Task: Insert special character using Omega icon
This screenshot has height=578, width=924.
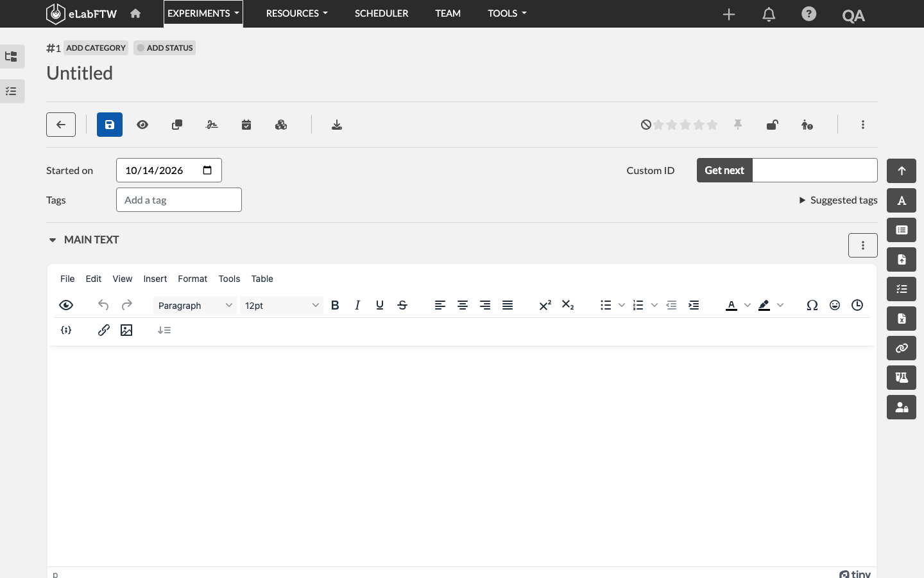Action: click(812, 305)
